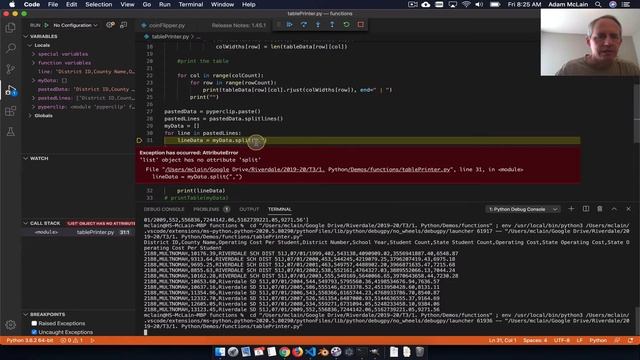Screen dimensions: 640x360
Task: Click the errors and warnings status indicator
Action: 72,340
